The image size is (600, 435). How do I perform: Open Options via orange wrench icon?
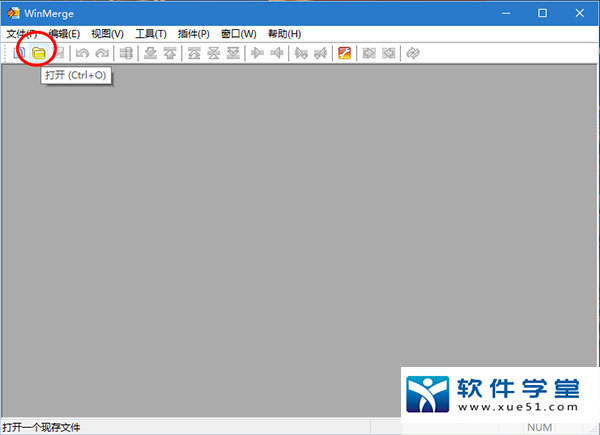click(344, 53)
